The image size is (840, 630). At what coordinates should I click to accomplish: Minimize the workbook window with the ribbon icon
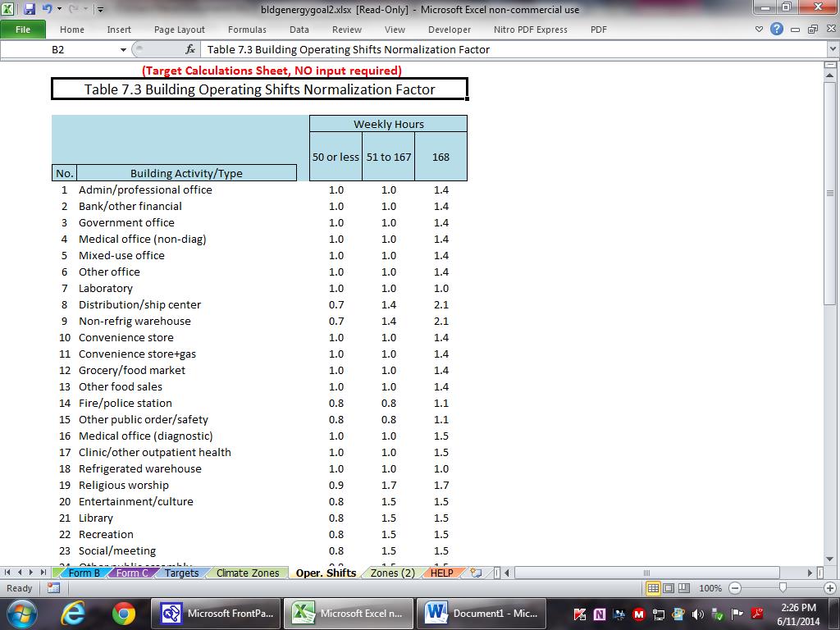click(796, 30)
